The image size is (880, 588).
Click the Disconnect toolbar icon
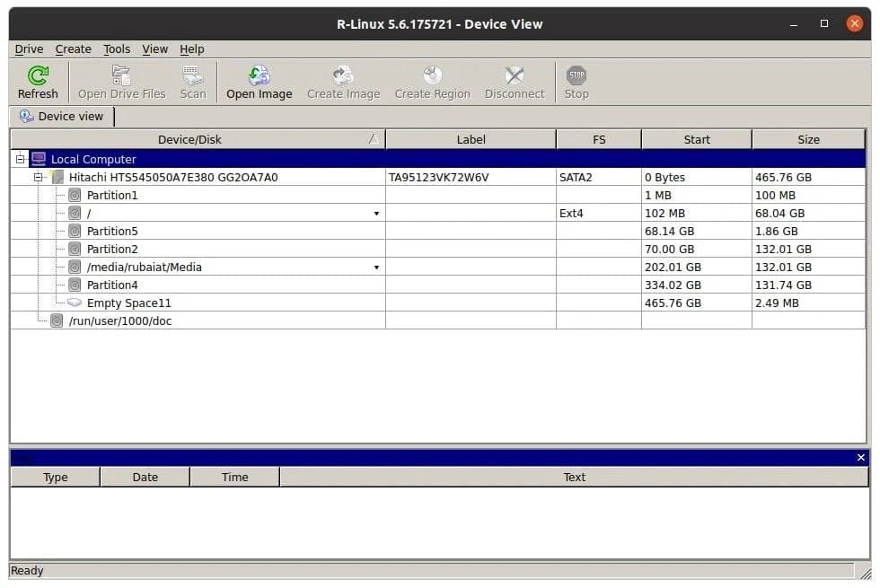[514, 81]
